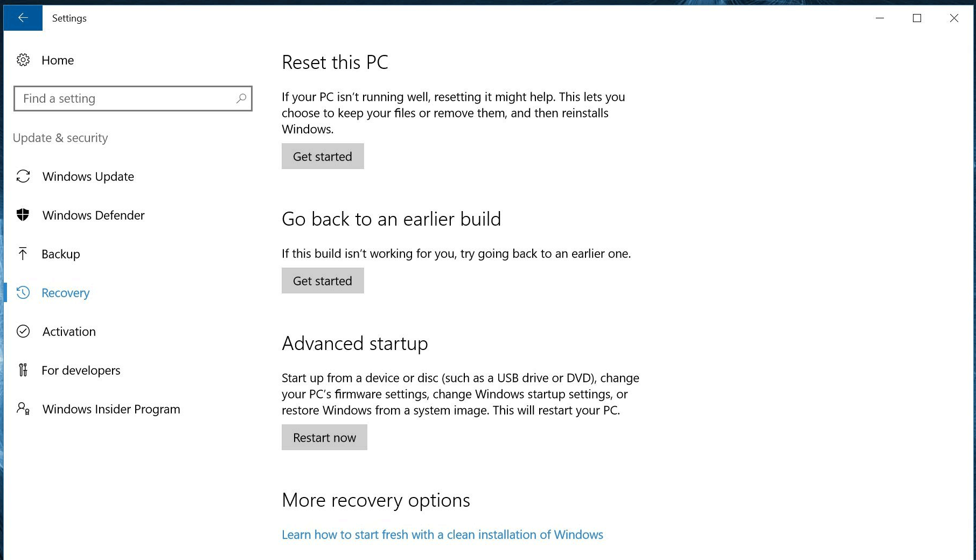Click the For developers tools icon
Screen dimensions: 976x560
click(23, 370)
